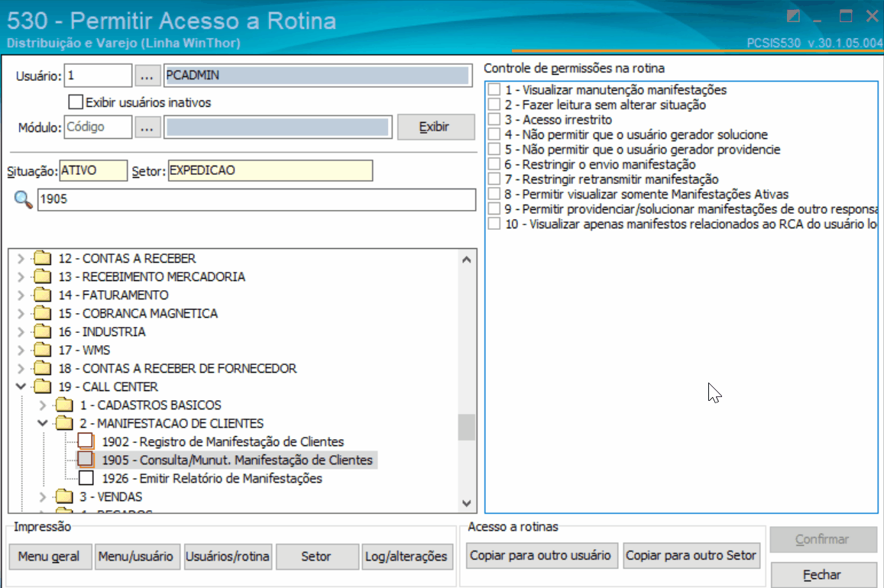The image size is (884, 588).
Task: Click the Módulo Código field
Action: (98, 128)
